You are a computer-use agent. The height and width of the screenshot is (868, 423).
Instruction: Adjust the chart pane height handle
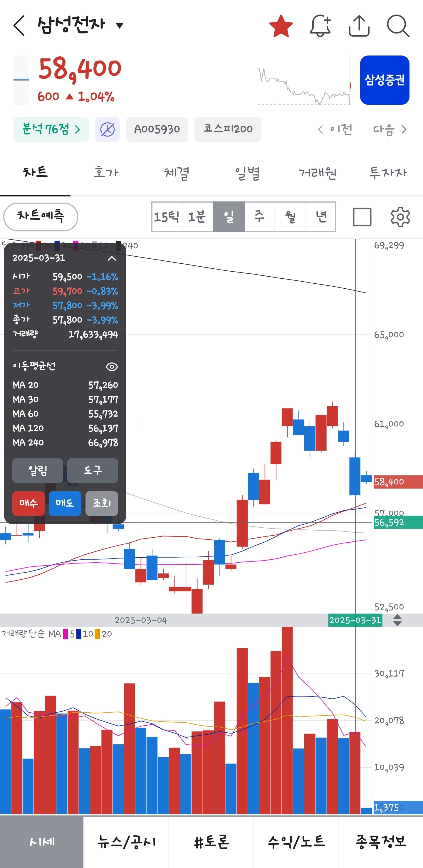click(x=397, y=620)
